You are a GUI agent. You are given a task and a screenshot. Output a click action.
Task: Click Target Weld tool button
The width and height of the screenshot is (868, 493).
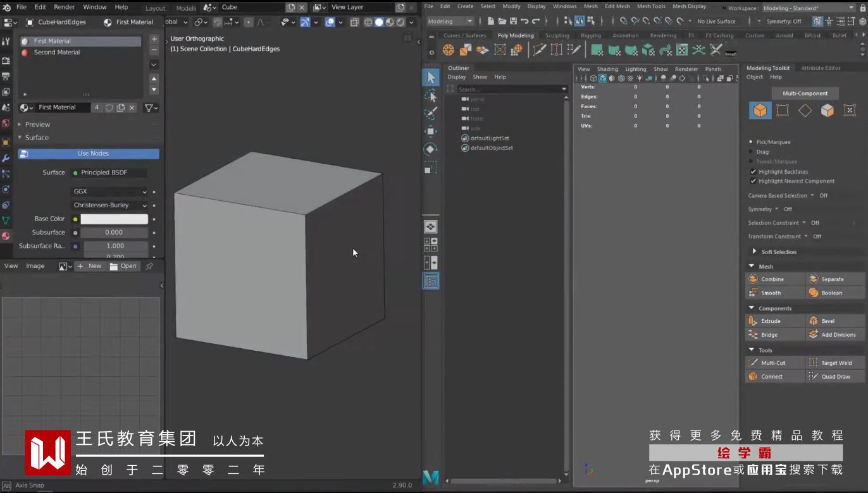click(x=835, y=363)
